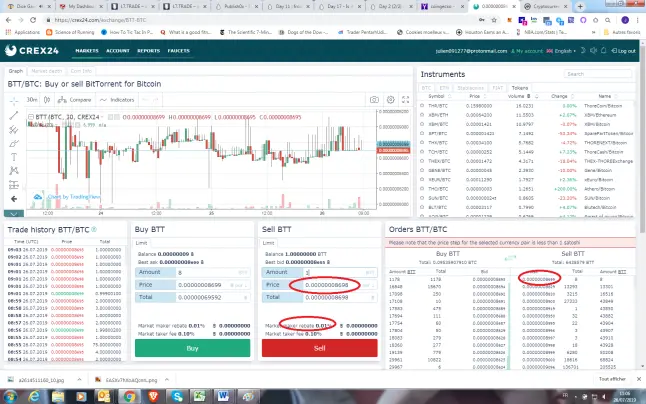Select the text annotation tool
The height and width of the screenshot is (404, 646).
tap(14, 157)
